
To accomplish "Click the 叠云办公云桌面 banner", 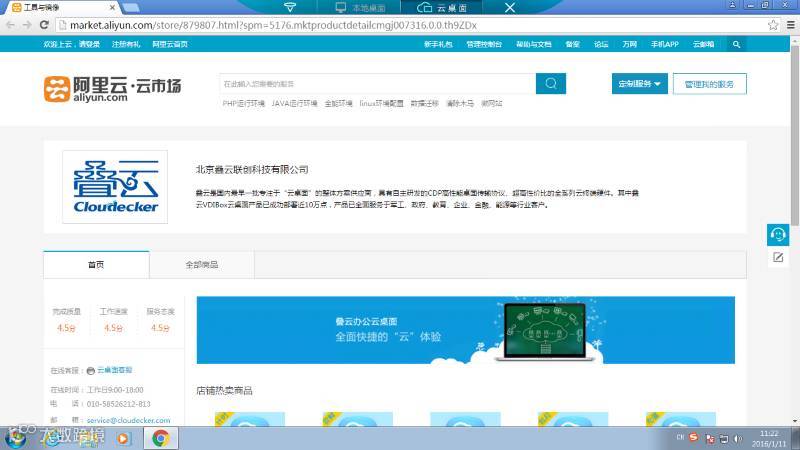I will [x=466, y=330].
